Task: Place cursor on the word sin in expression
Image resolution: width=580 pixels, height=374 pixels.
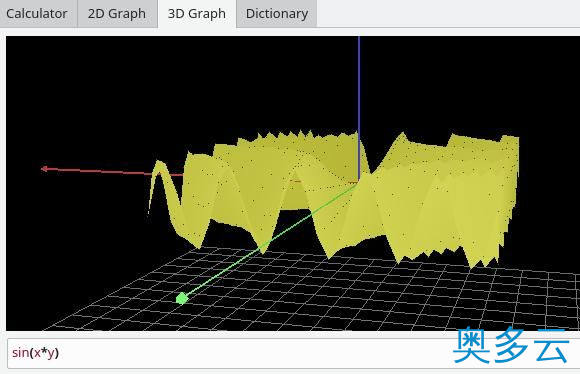Action: [21, 353]
